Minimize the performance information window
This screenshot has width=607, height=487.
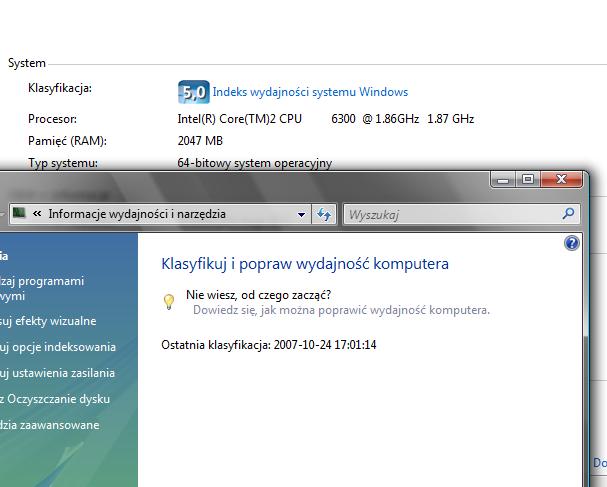[x=502, y=180]
